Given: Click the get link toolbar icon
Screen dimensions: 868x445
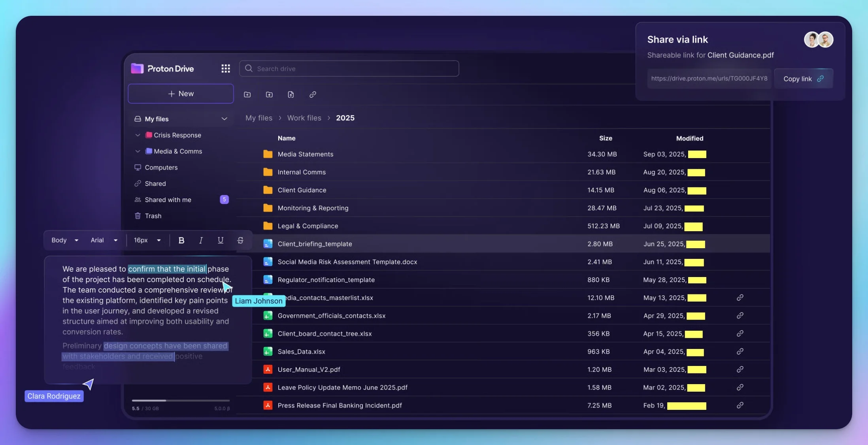Looking at the screenshot, I should click(313, 94).
